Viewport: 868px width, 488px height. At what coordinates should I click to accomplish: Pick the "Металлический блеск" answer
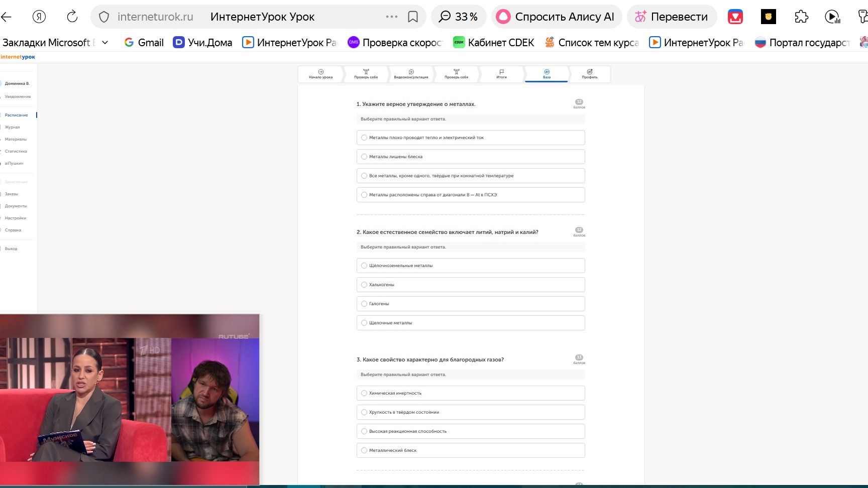click(x=471, y=450)
